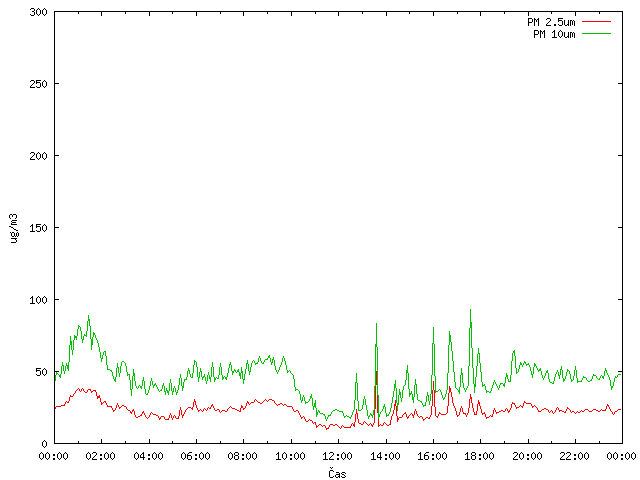Click the 250 y-axis value
Viewport: 640px width, 480px height.
[38, 84]
